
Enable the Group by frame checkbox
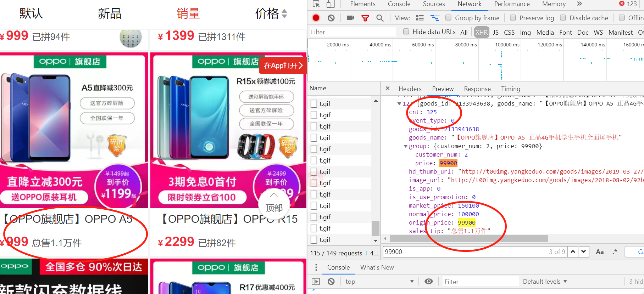tap(448, 18)
